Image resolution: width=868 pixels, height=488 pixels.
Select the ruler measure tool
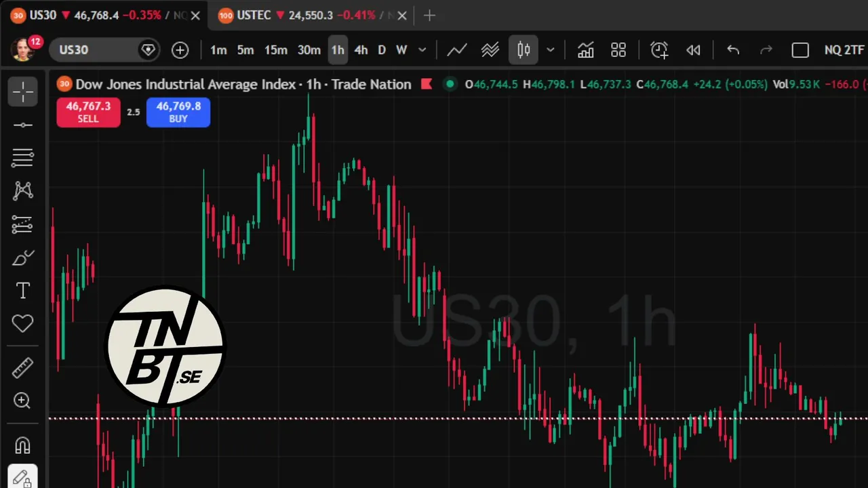[22, 368]
